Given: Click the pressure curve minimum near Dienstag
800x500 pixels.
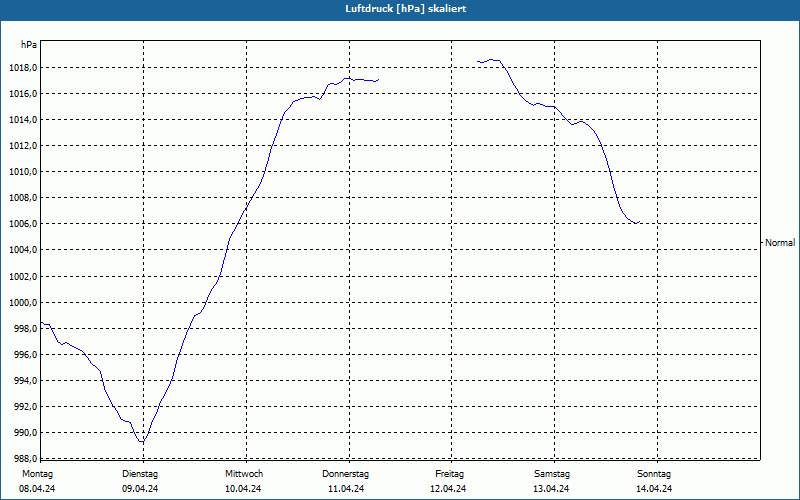Looking at the screenshot, I should click(x=142, y=441).
